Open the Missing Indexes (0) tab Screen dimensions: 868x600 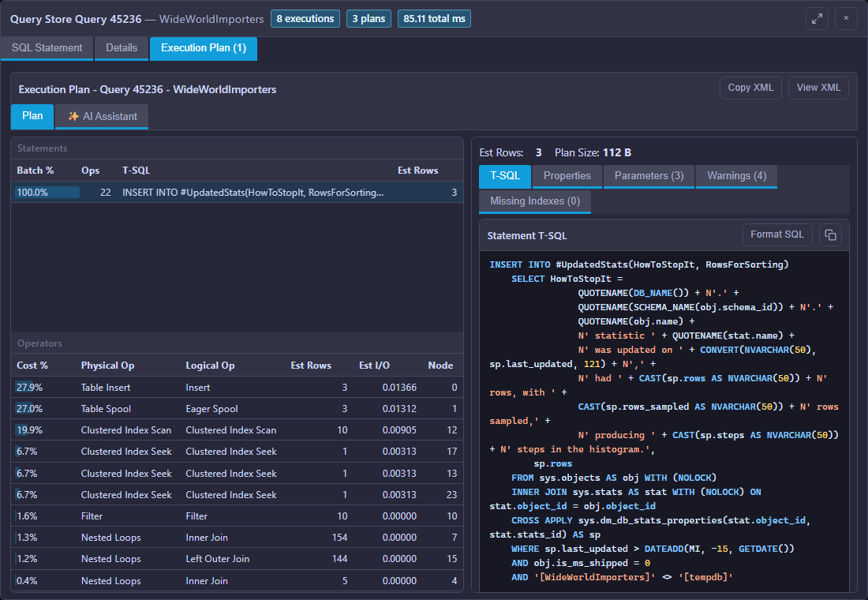(535, 201)
